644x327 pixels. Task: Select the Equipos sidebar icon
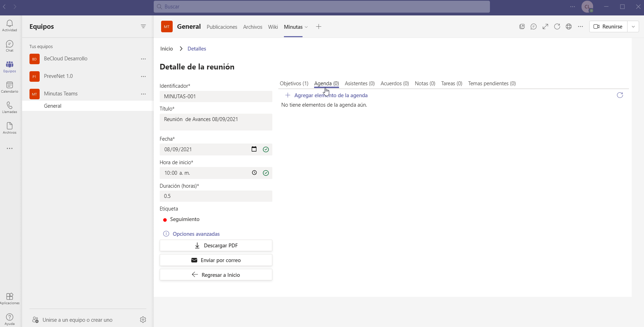click(9, 67)
